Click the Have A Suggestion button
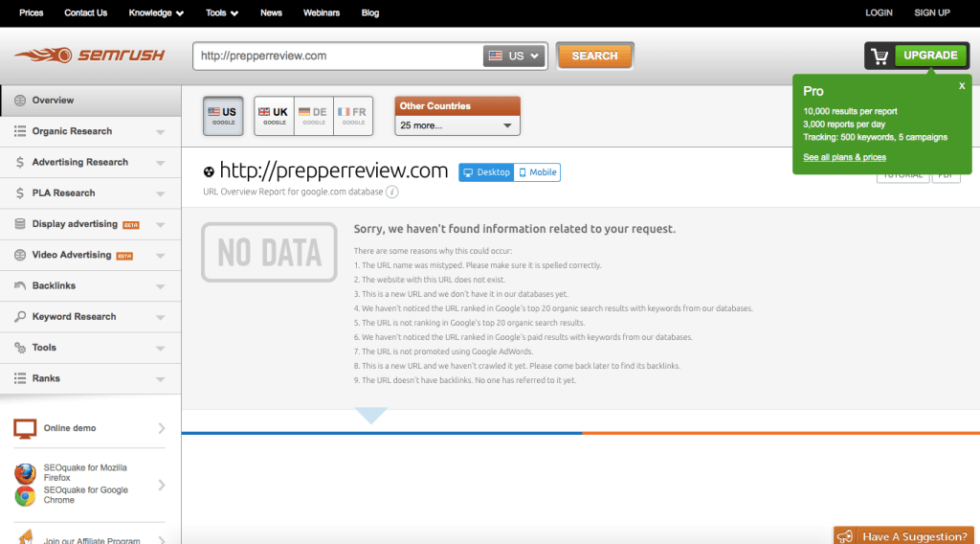 [x=903, y=536]
